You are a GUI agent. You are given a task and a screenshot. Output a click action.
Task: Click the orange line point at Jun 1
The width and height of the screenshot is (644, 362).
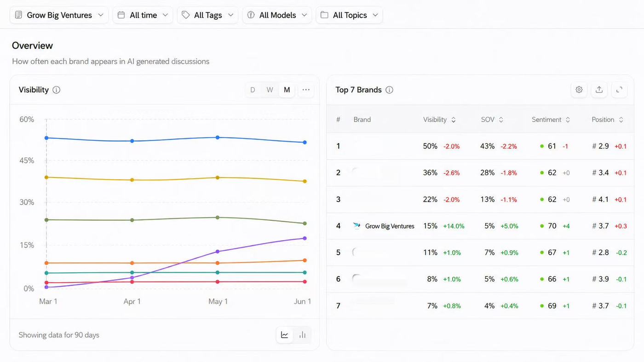pos(305,260)
